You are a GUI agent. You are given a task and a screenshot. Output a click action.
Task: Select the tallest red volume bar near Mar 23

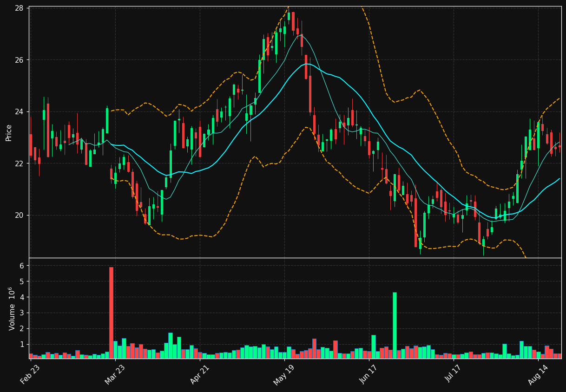[111, 313]
